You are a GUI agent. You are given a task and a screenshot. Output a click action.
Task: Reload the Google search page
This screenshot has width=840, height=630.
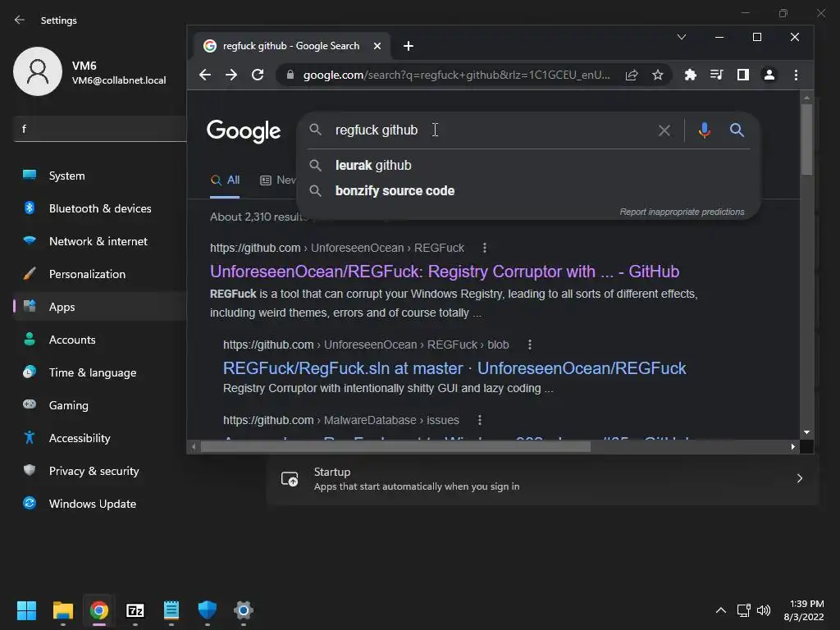click(x=258, y=75)
